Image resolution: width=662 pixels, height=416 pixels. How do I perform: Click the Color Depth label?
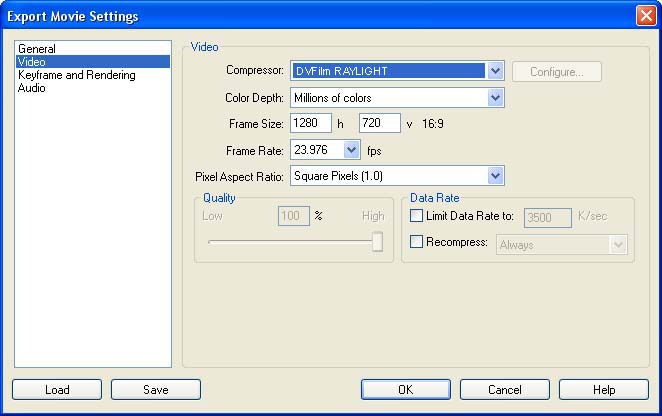tap(254, 98)
